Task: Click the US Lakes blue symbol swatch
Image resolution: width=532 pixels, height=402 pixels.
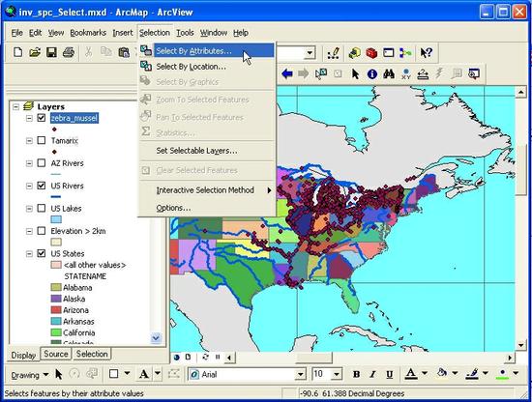Action: point(56,219)
